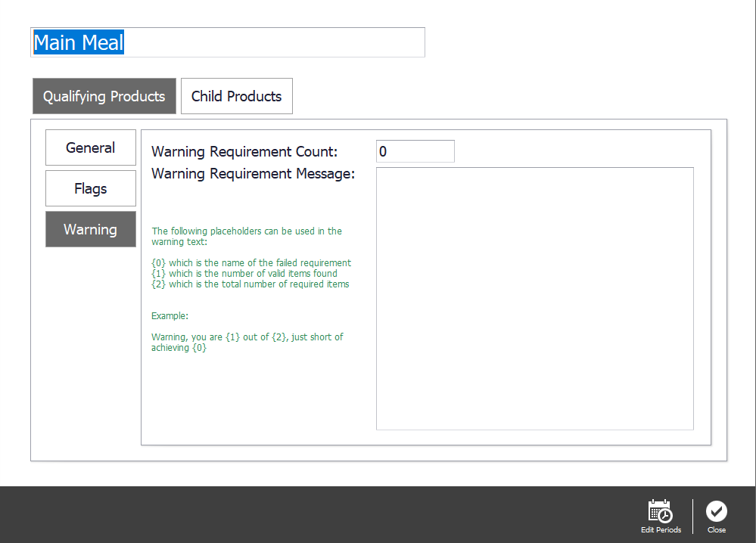Open Edit Periods calendar icon
This screenshot has width=756, height=543.
[x=661, y=511]
